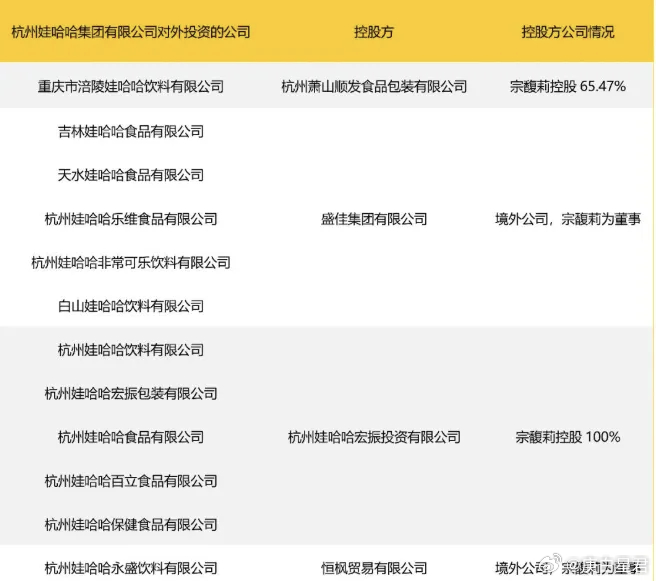Image resolution: width=656 pixels, height=581 pixels.
Task: Select row '吉林娃哈哈食品有限公司'
Action: coord(131,132)
